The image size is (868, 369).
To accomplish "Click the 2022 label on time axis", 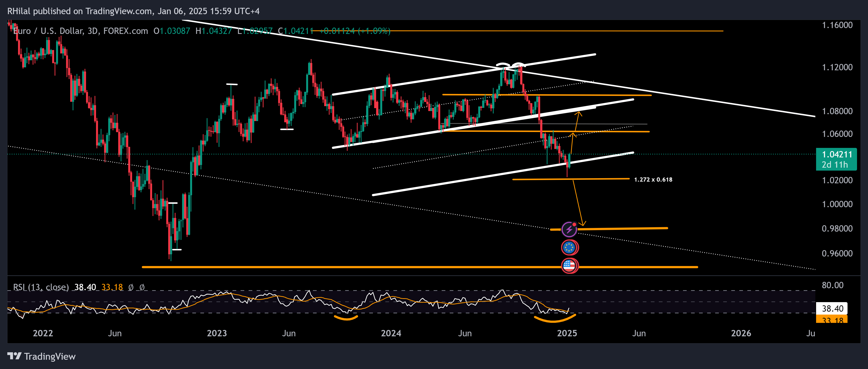I will point(43,333).
